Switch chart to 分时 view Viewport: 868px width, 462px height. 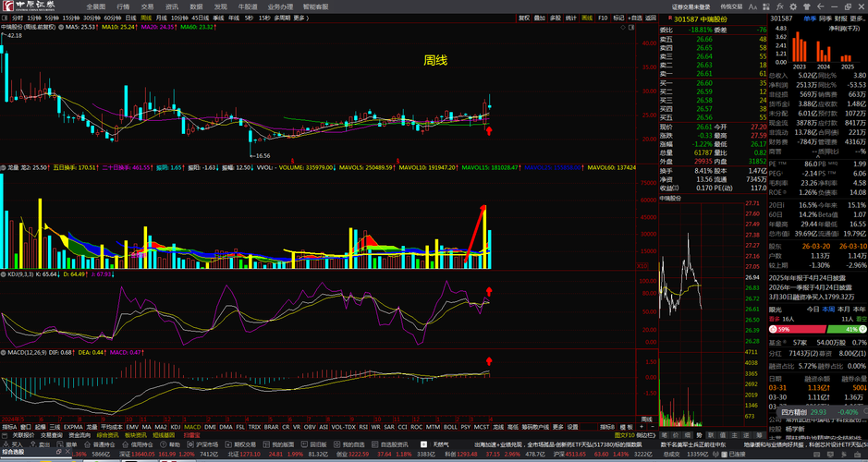tap(18, 18)
